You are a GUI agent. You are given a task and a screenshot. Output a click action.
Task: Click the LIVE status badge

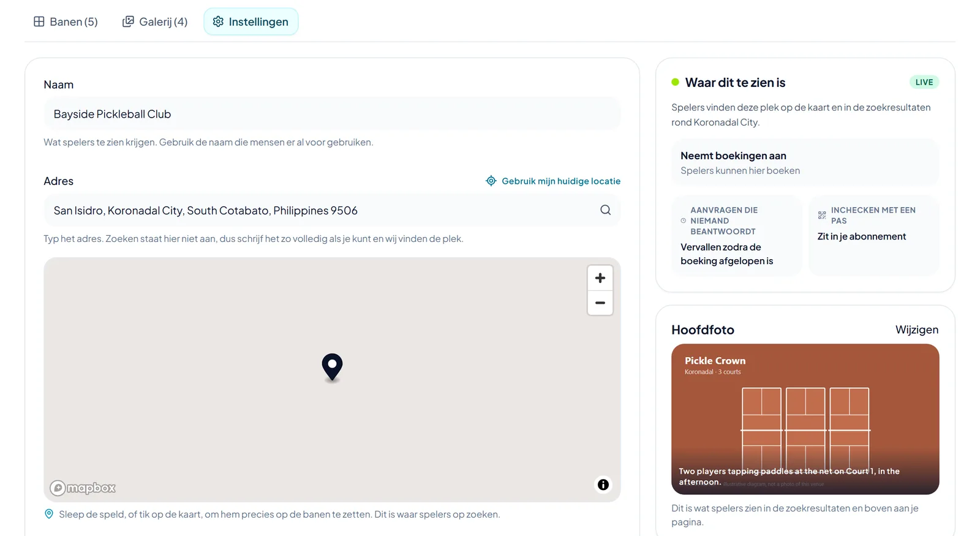[924, 82]
